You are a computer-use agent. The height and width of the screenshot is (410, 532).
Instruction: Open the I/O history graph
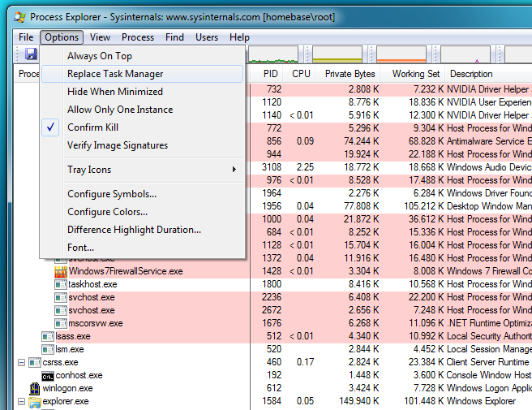coord(466,54)
